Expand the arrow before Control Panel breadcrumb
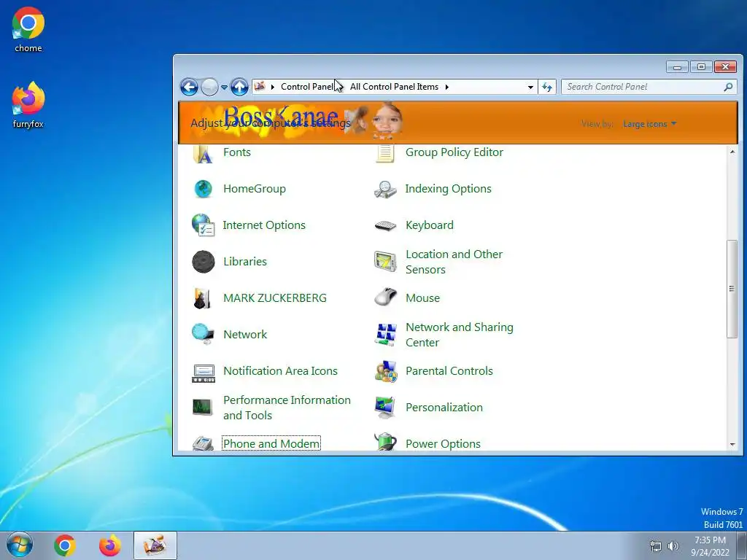747x560 pixels. pyautogui.click(x=273, y=87)
